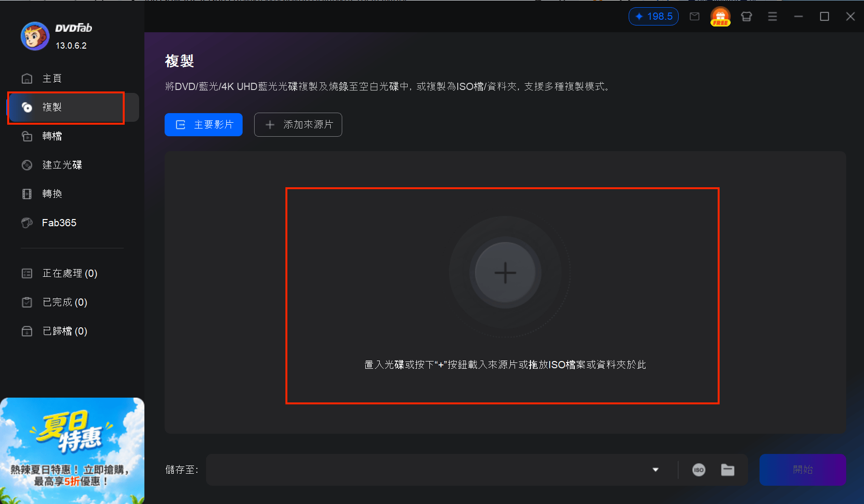Image resolution: width=864 pixels, height=504 pixels.
Task: Click the 複製 page heading
Action: click(180, 61)
